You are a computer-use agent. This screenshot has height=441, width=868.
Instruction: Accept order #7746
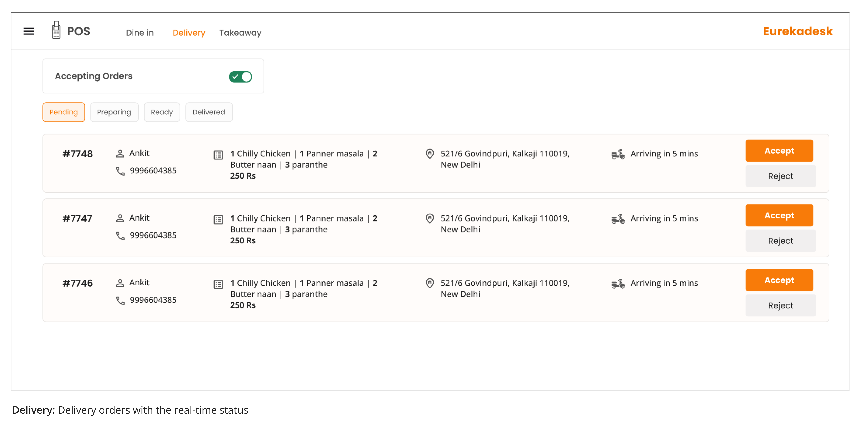(779, 280)
